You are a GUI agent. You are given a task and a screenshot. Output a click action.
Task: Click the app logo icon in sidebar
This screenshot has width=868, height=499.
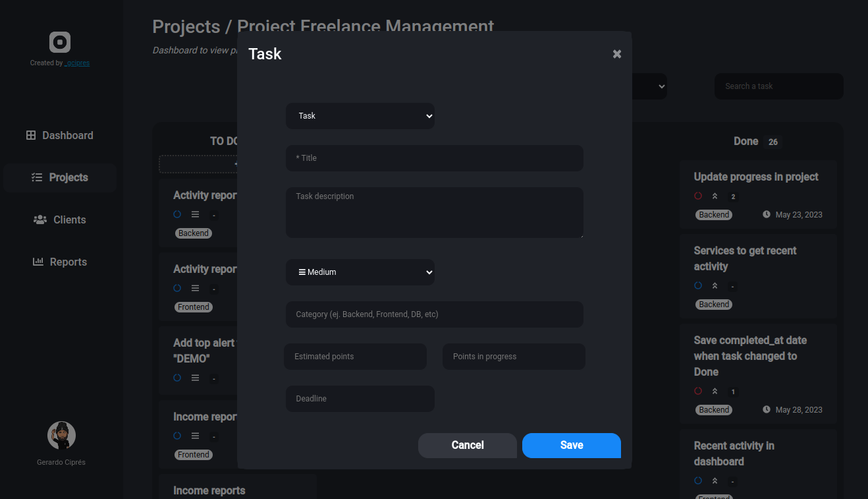(x=60, y=42)
